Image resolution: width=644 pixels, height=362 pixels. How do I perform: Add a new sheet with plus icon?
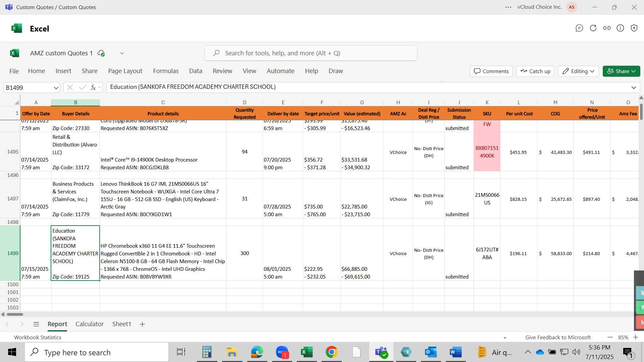[142, 324]
